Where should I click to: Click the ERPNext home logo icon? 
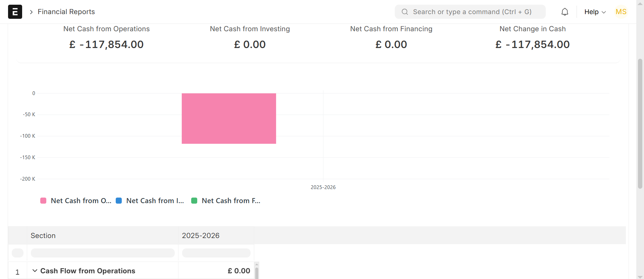click(15, 12)
